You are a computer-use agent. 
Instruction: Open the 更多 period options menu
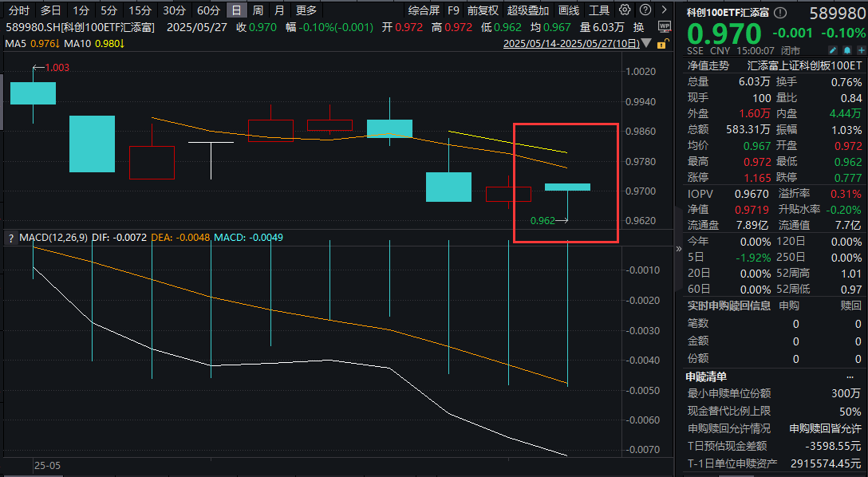click(x=306, y=10)
